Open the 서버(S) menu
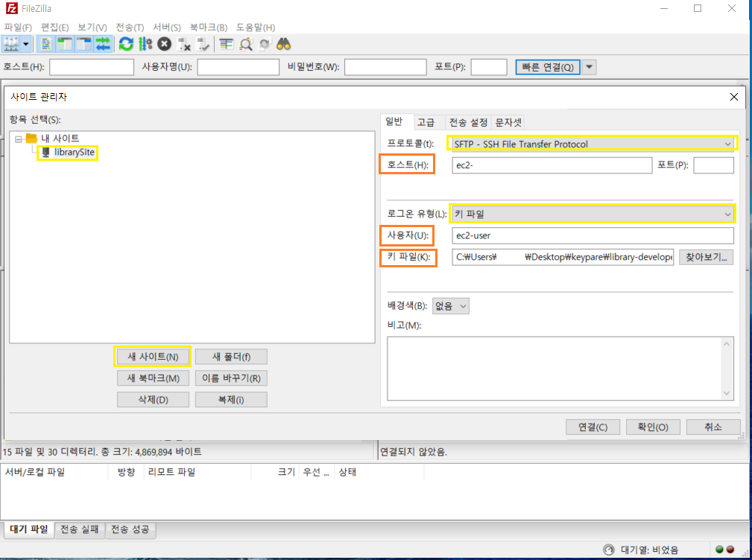 pyautogui.click(x=166, y=28)
